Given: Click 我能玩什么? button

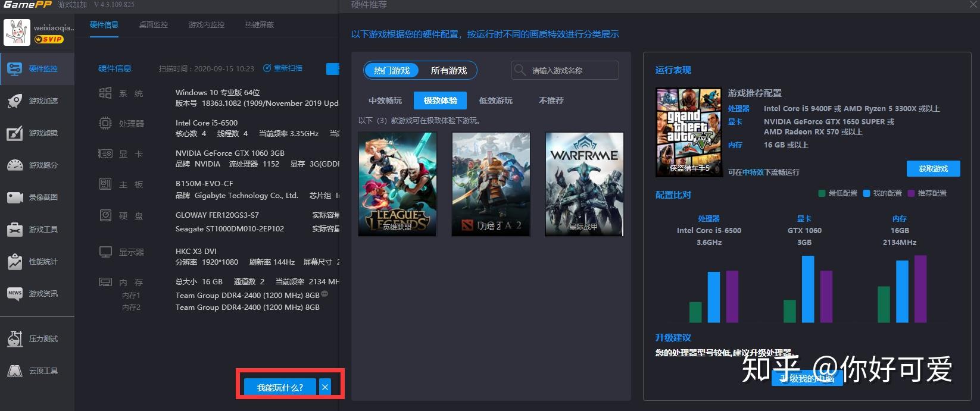Looking at the screenshot, I should pos(280,387).
